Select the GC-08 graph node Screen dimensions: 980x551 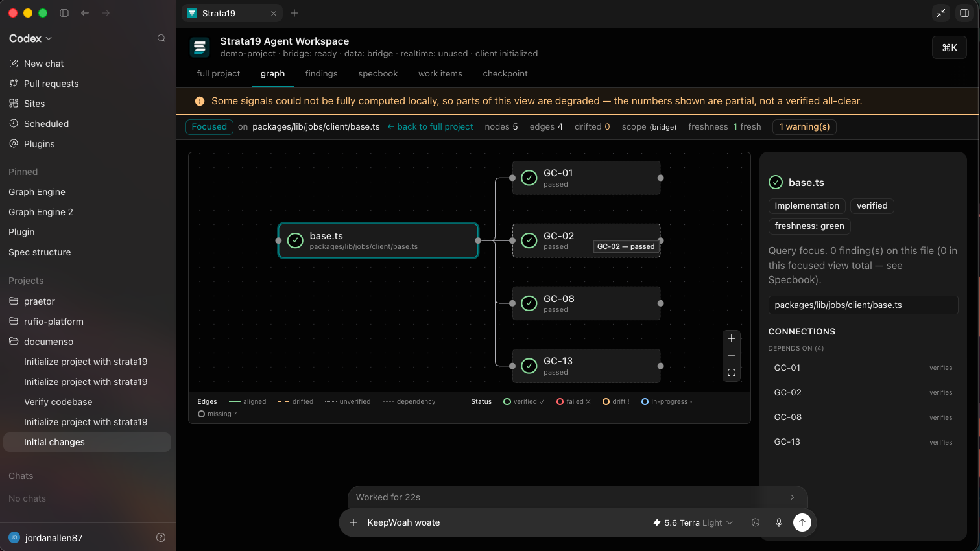586,303
